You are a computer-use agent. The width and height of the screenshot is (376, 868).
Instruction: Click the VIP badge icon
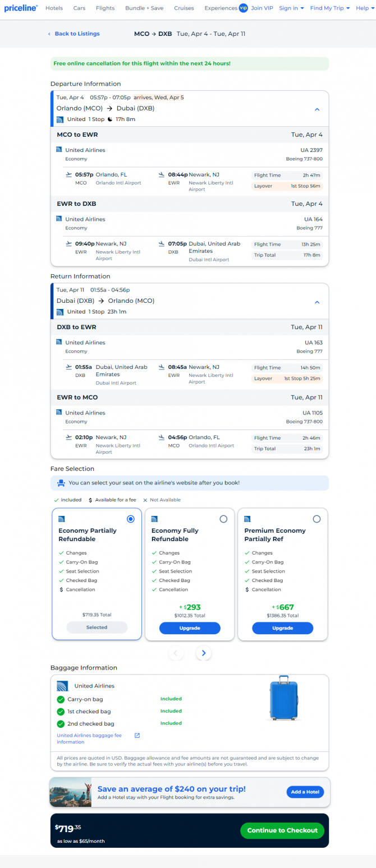(x=243, y=8)
